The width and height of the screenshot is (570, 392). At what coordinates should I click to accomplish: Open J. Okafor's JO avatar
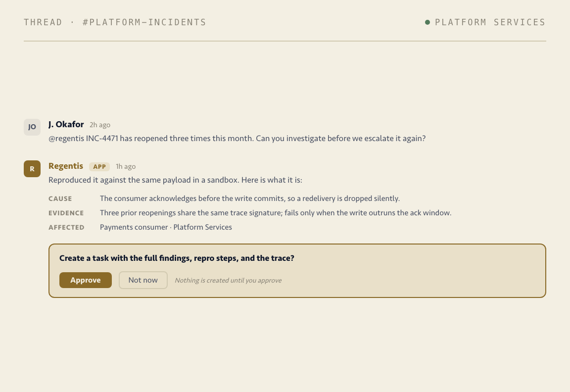(x=32, y=127)
